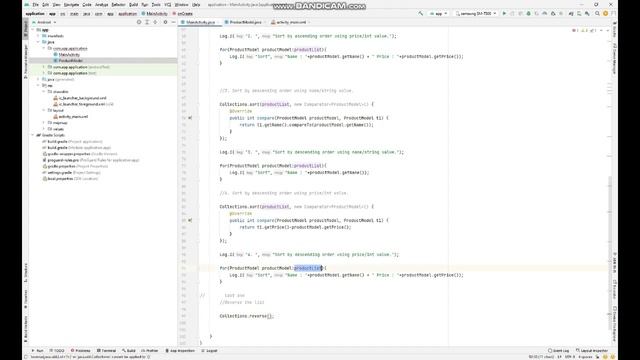
Task: Click onCreate breadcrumb in navigation bar
Action: (x=183, y=13)
